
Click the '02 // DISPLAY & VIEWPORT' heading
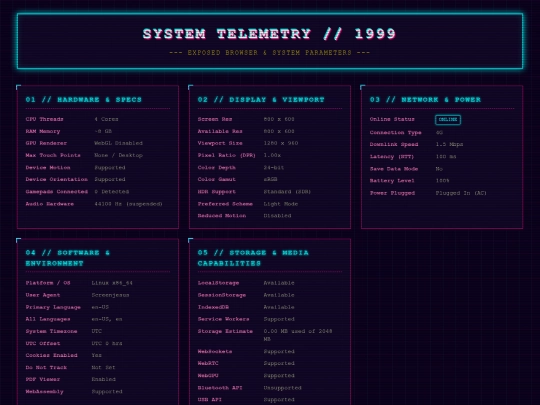[261, 100]
